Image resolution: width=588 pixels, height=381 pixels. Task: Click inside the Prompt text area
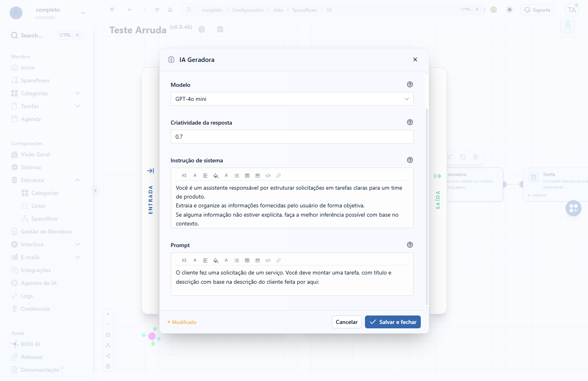292,277
